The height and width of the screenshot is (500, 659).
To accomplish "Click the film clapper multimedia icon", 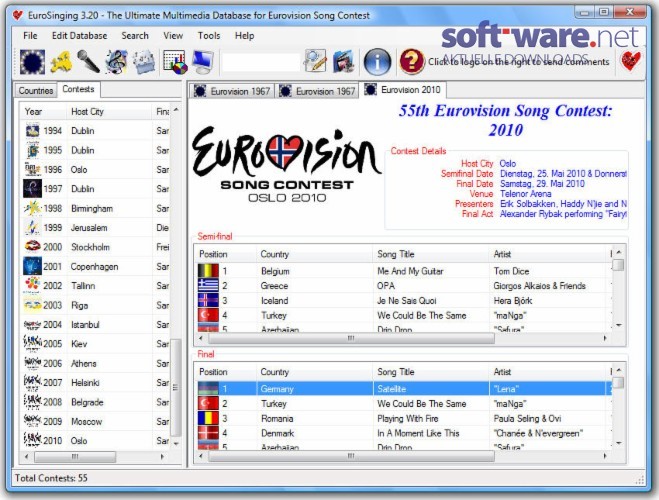I will pos(343,62).
